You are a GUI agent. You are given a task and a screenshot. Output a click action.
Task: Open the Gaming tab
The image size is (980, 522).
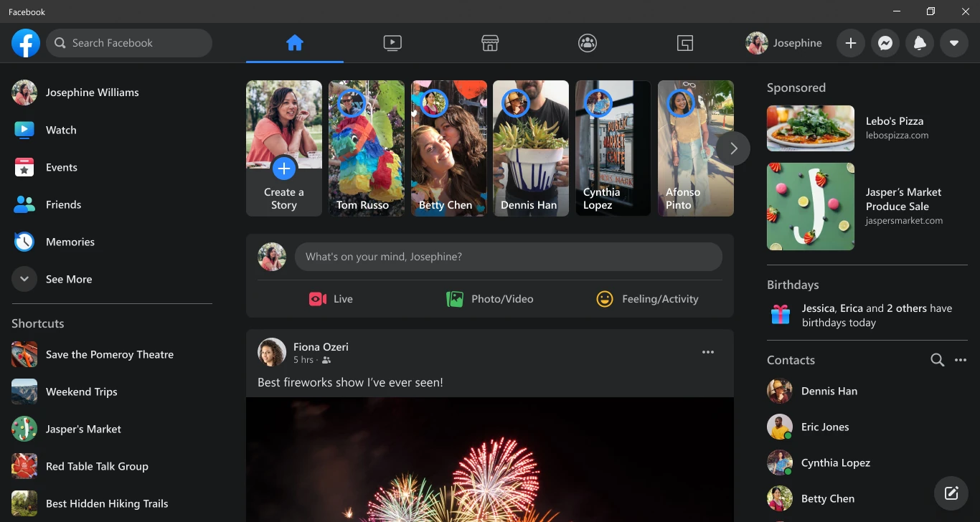pyautogui.click(x=685, y=43)
